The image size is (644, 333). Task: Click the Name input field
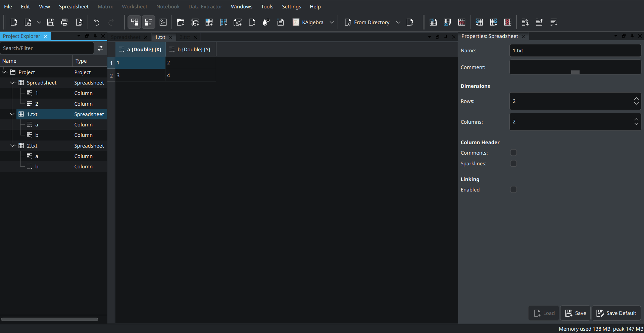(575, 51)
